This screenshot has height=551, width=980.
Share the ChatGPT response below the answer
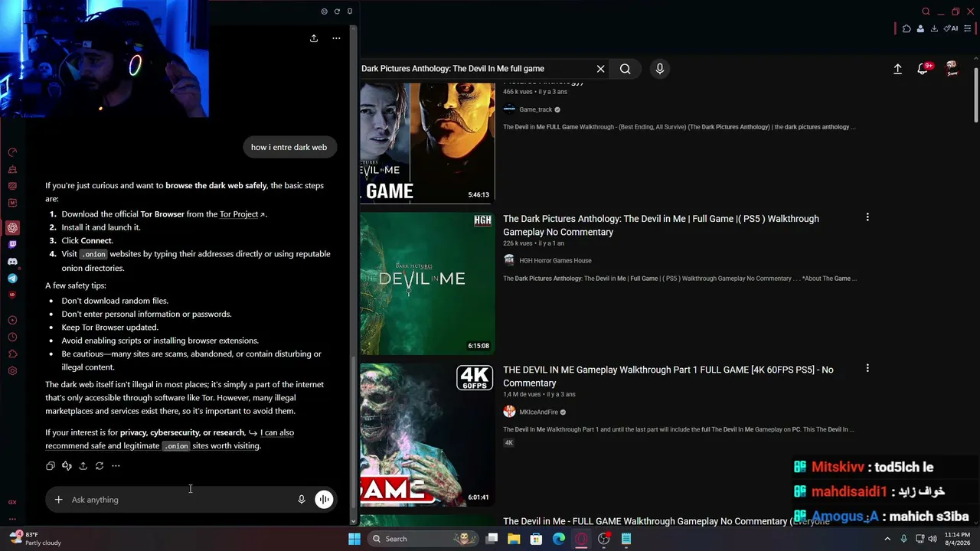[83, 466]
